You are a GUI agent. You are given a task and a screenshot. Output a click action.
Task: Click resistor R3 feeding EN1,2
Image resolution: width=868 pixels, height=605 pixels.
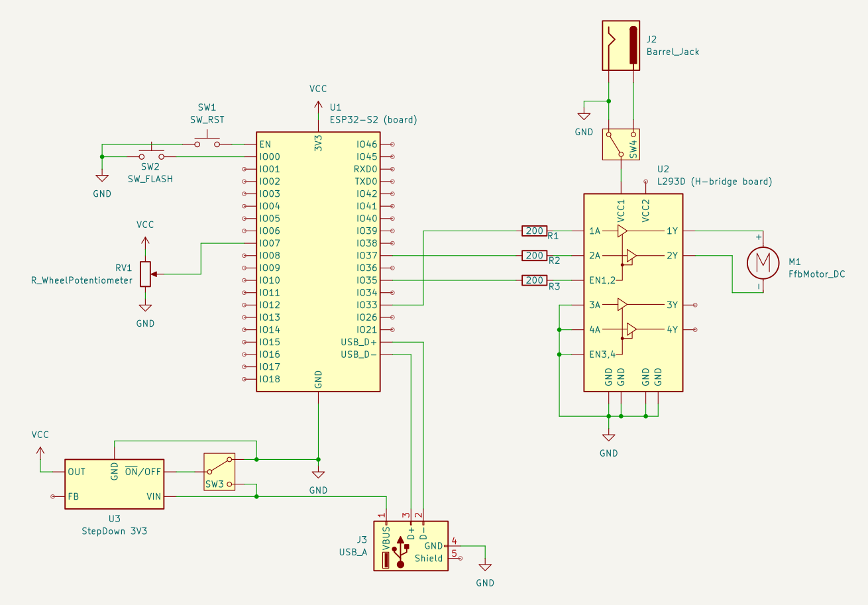[534, 280]
